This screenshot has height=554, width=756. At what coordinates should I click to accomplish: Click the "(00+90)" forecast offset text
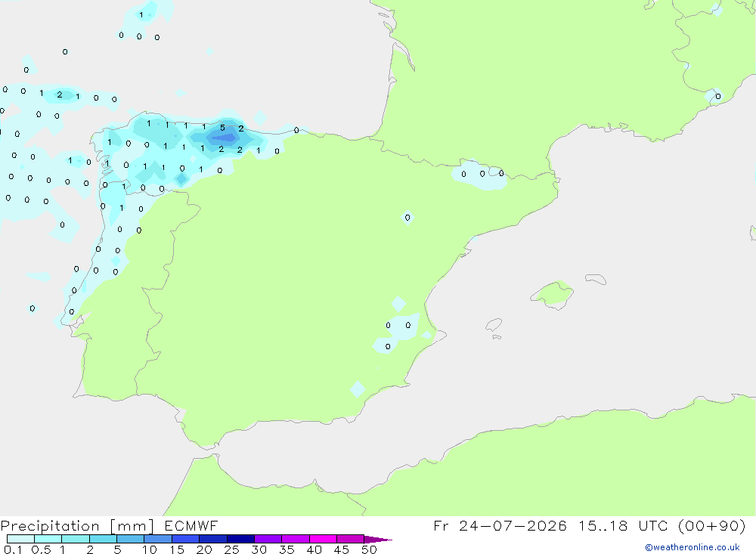click(711, 525)
